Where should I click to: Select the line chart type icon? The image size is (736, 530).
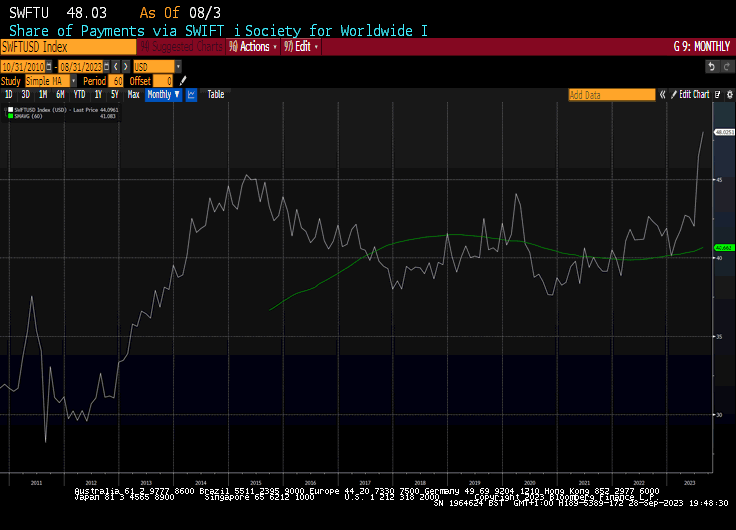[191, 94]
